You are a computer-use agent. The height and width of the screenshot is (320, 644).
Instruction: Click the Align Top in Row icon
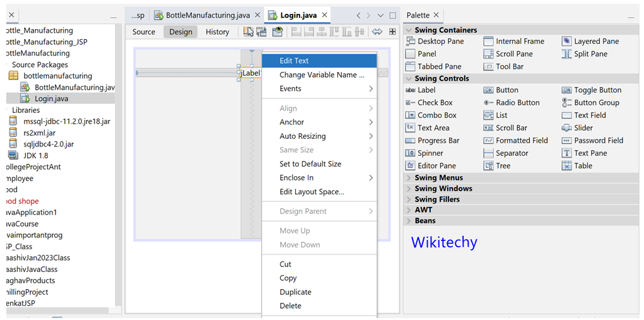(x=334, y=32)
